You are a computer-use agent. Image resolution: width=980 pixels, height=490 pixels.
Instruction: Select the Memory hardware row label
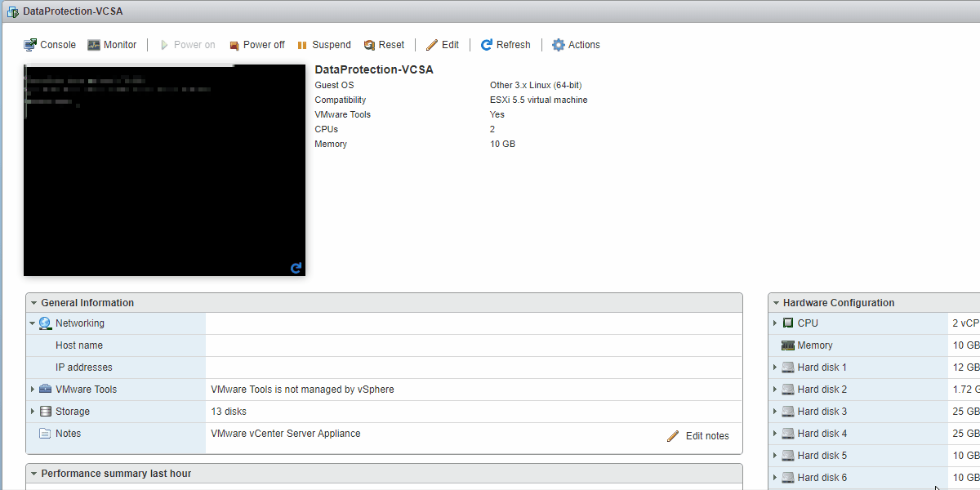point(815,345)
